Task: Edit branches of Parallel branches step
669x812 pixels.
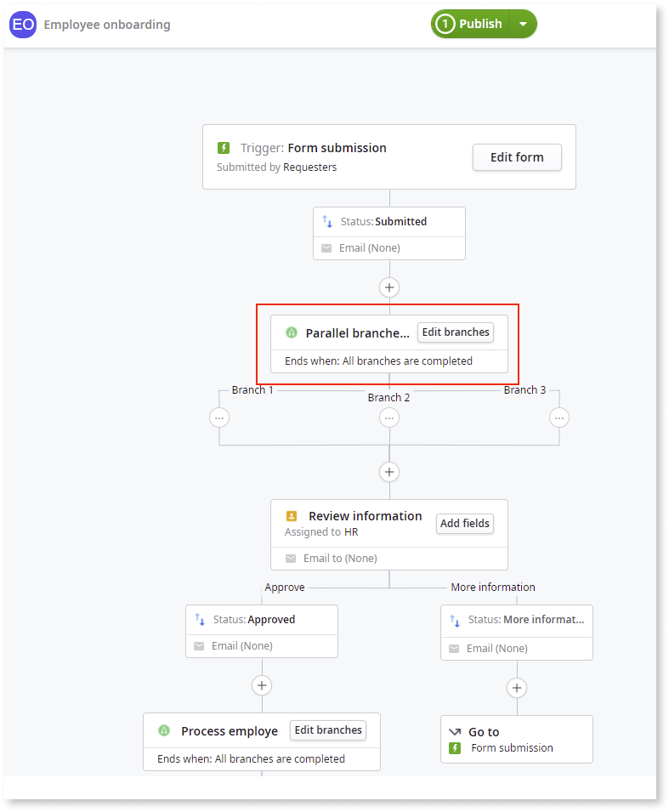Action: (x=456, y=332)
